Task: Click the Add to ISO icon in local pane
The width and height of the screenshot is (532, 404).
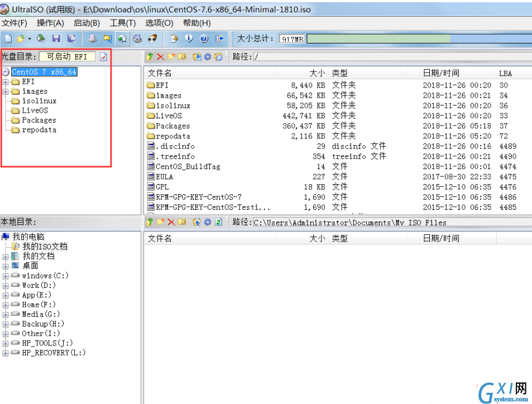Action: [x=196, y=222]
